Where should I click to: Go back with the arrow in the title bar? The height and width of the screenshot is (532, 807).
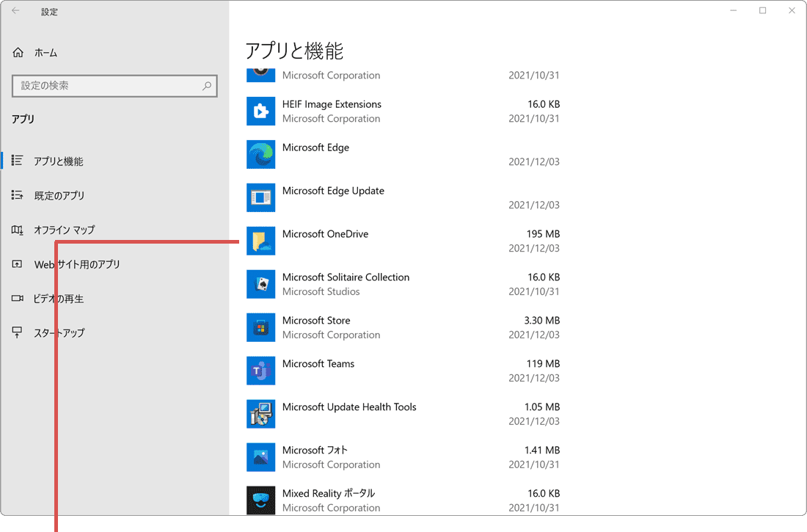tap(15, 11)
